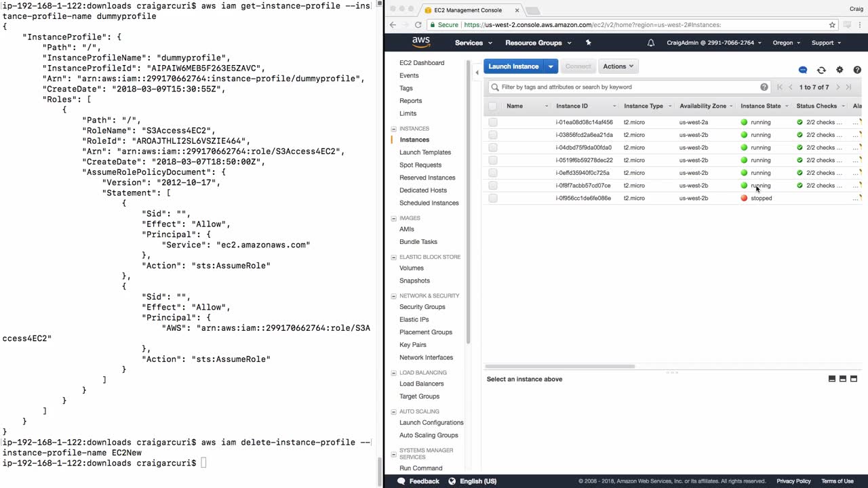
Task: Open the Chrome three-dot menu
Action: [861, 25]
